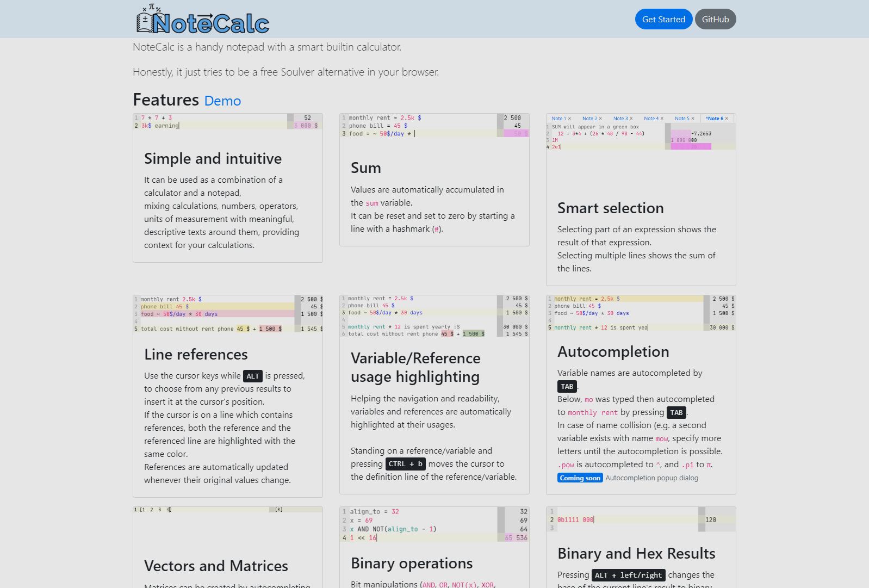Click the 'monthly rent' code text in Autocompletion
869x588 pixels.
point(593,413)
